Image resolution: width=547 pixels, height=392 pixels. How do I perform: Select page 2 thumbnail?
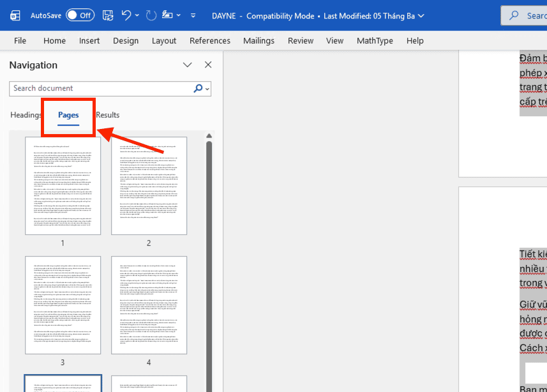(149, 186)
